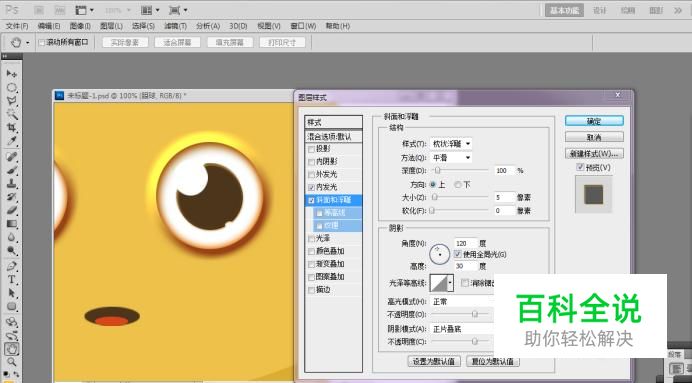Select the Path Selection tool
The width and height of the screenshot is (692, 383).
pos(11,293)
